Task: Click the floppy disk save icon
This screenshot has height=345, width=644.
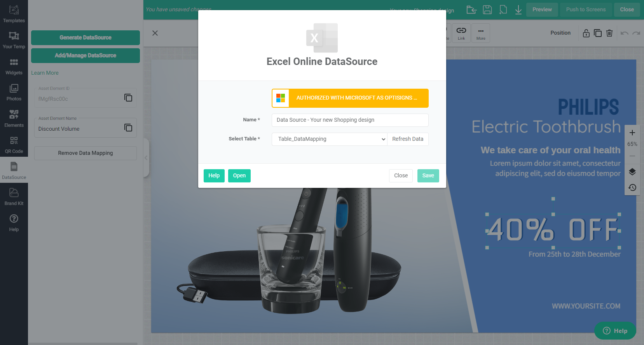Action: click(x=487, y=10)
